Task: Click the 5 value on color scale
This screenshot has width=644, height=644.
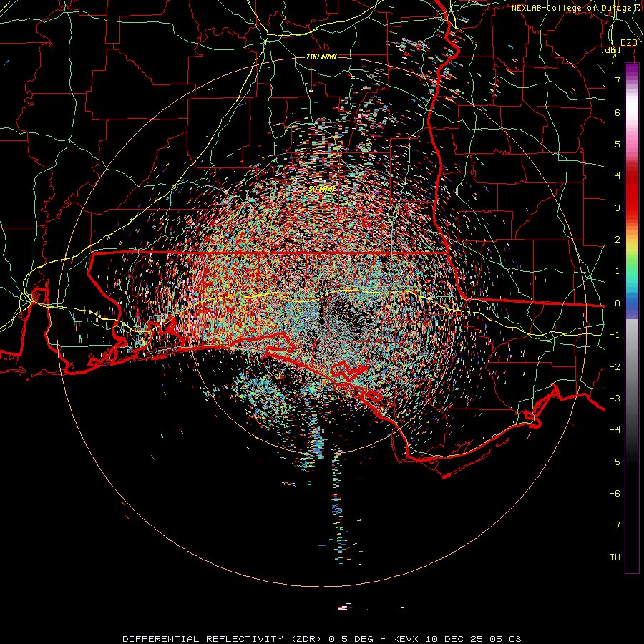Action: (x=618, y=144)
